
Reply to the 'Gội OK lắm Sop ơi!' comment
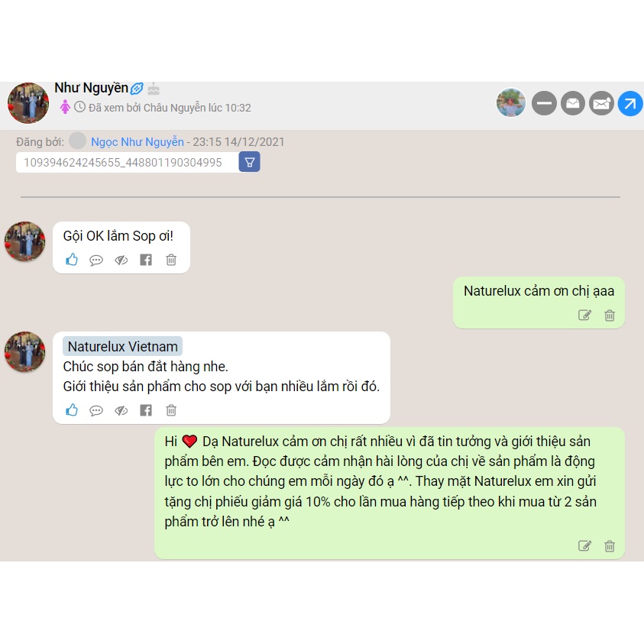[96, 261]
